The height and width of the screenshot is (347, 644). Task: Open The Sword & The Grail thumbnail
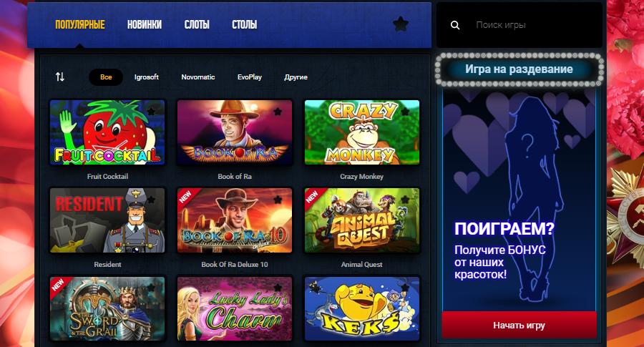coord(107,308)
